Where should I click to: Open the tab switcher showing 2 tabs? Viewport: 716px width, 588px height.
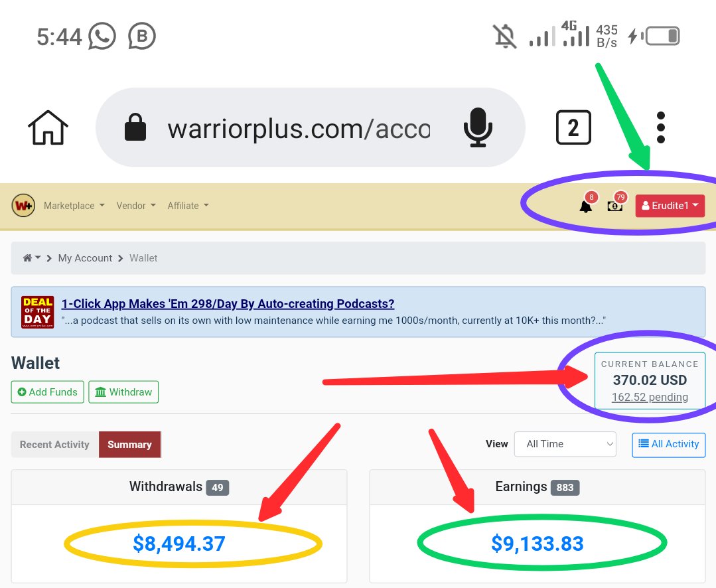click(573, 127)
